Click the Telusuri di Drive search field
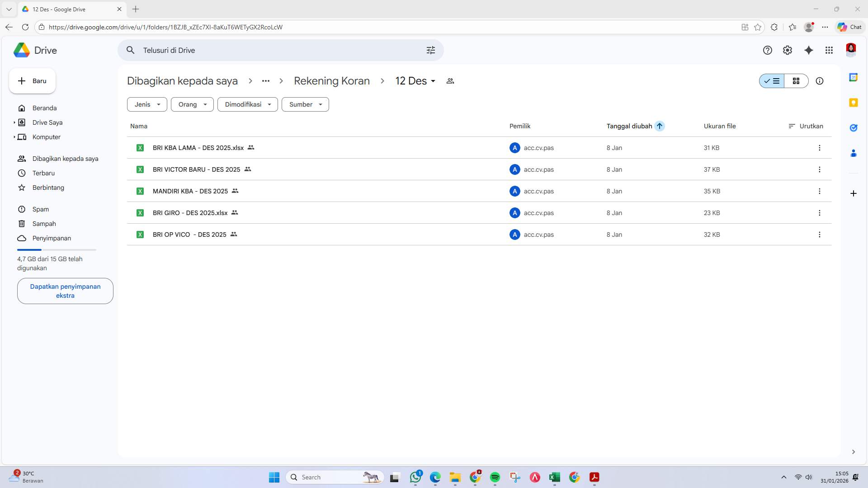This screenshot has height=488, width=868. click(271, 50)
